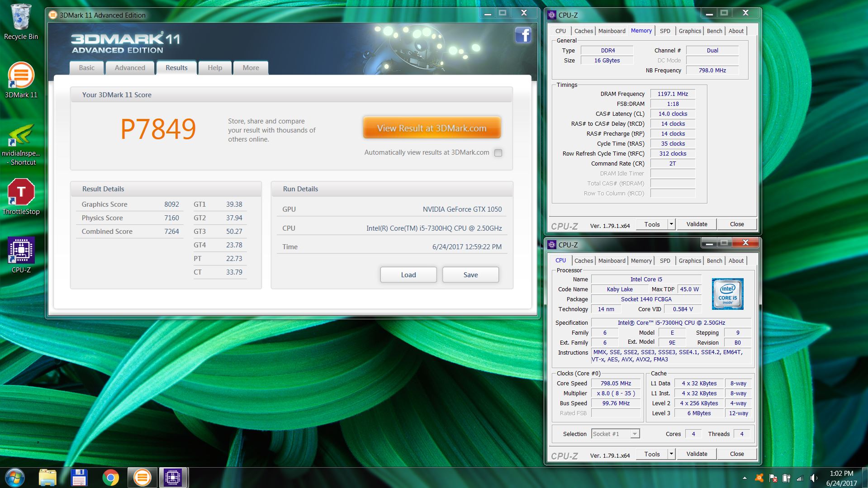868x488 pixels.
Task: Click the DRAM Frequency 1197.1 MHz field
Action: [673, 94]
